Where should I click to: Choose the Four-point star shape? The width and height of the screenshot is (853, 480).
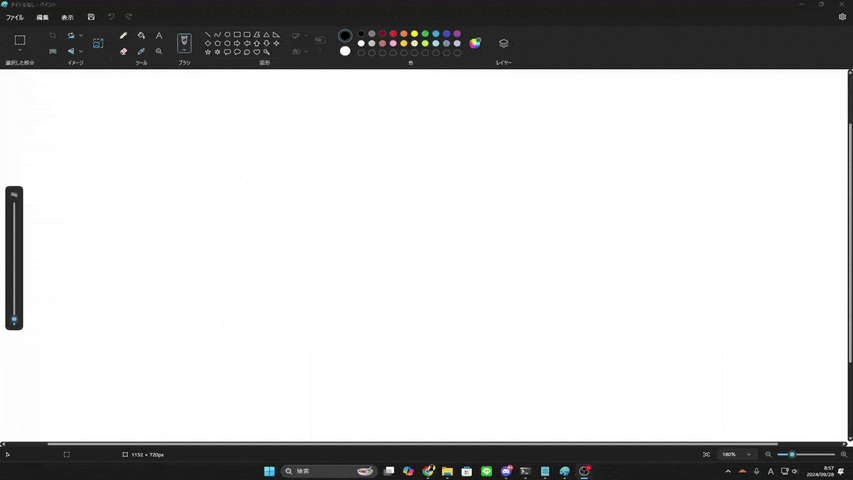click(x=276, y=43)
